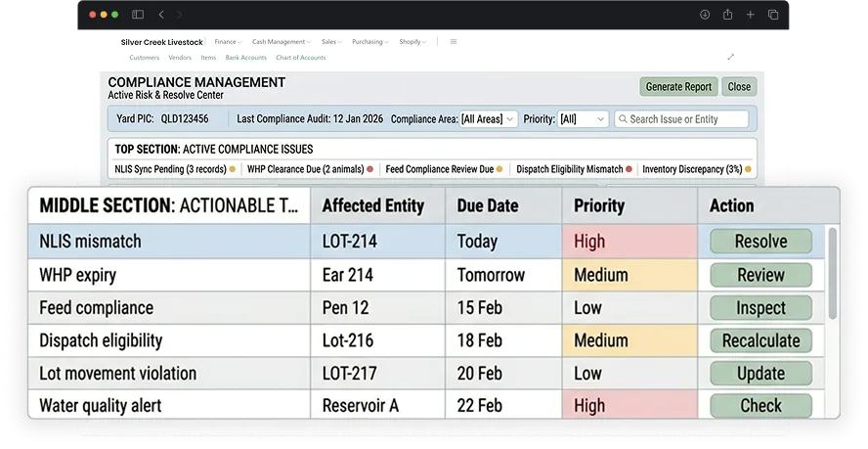
Task: Select the Lot movement violation row
Action: coord(426,373)
